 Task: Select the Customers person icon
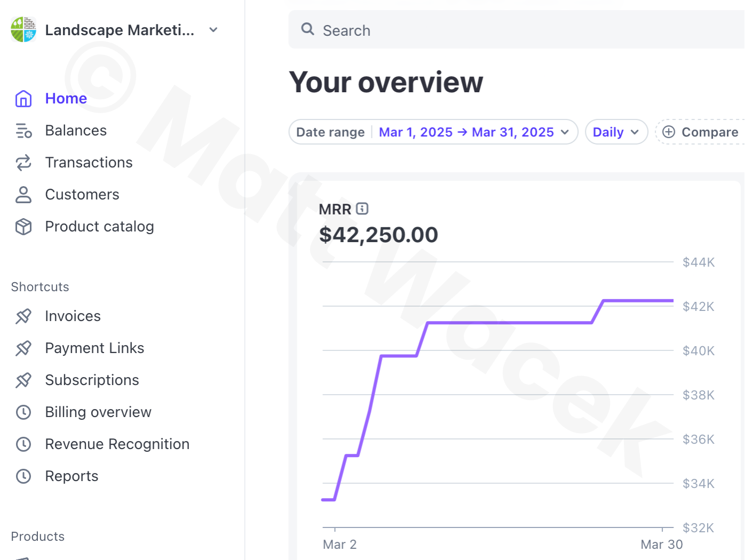(x=23, y=195)
